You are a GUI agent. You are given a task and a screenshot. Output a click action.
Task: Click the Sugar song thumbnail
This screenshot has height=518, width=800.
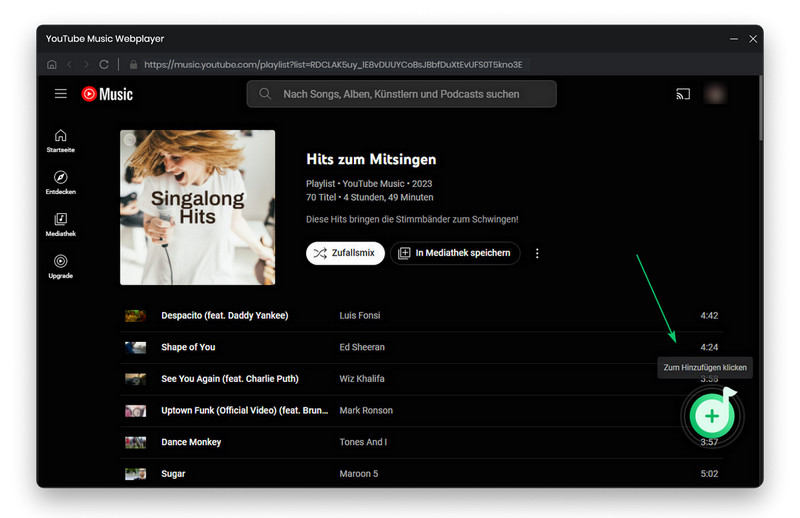(136, 474)
